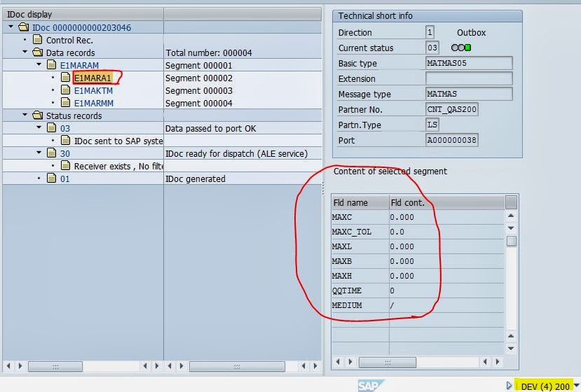
Task: Click the status 03 document icon
Action: [x=51, y=127]
